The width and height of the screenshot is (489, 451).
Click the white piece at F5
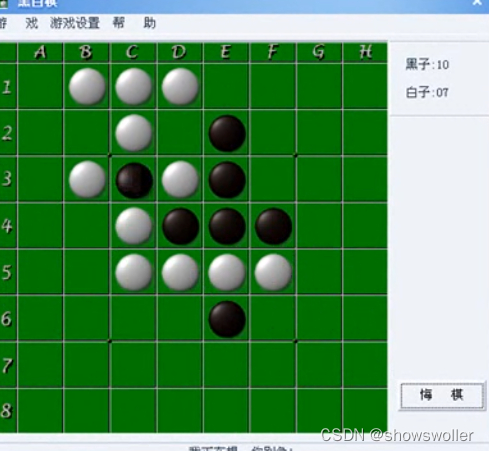pos(273,272)
